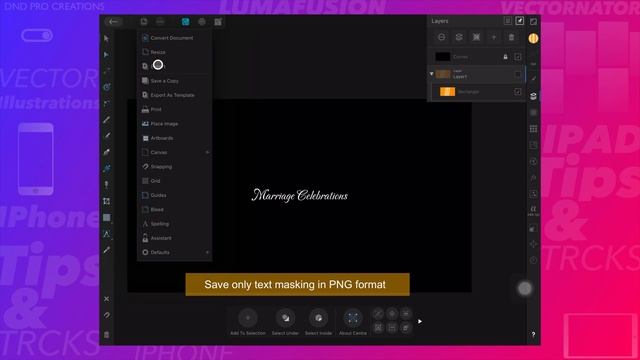Toggle Select Inside
The height and width of the screenshot is (360, 640).
(318, 322)
